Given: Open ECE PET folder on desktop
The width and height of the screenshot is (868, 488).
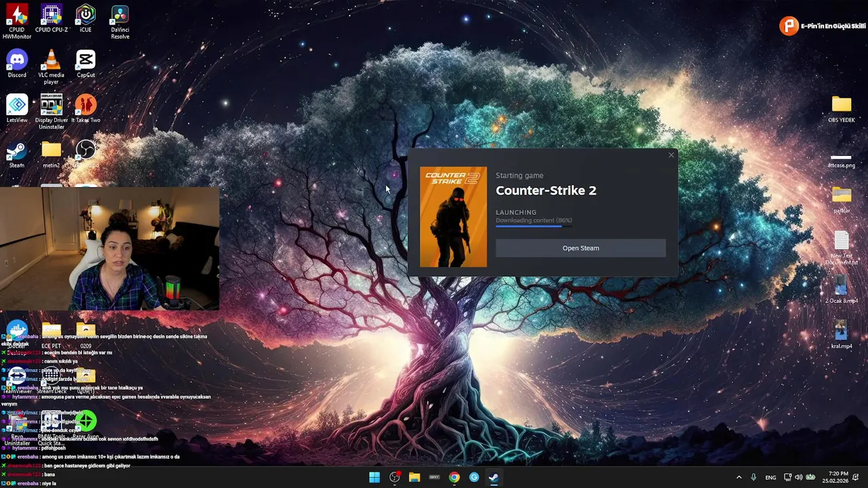Looking at the screenshot, I should pyautogui.click(x=52, y=335).
